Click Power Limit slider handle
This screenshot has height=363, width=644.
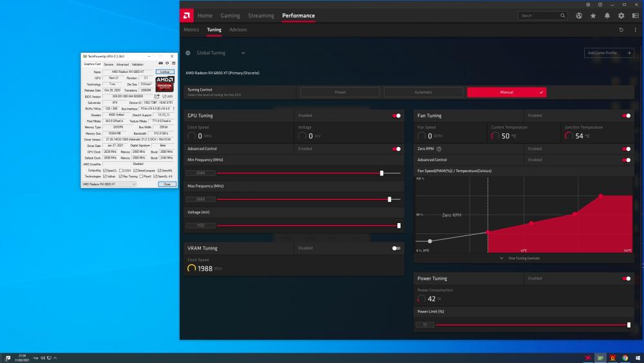(629, 325)
